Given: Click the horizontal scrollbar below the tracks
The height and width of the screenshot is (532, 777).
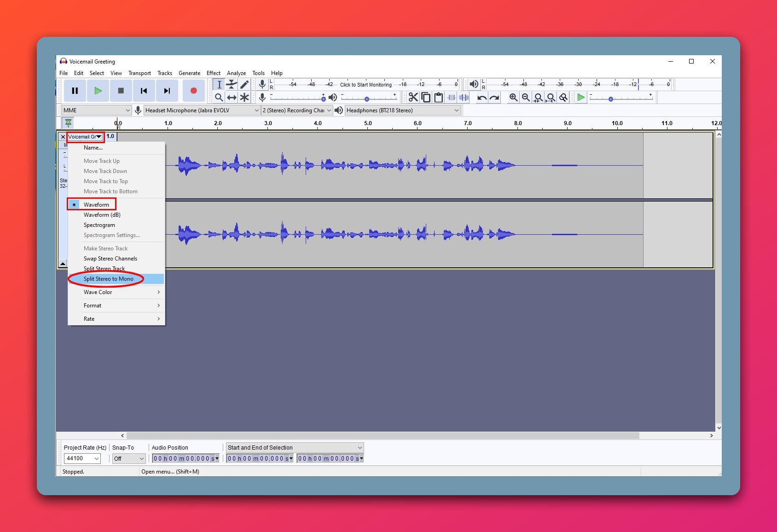Looking at the screenshot, I should click(x=383, y=435).
